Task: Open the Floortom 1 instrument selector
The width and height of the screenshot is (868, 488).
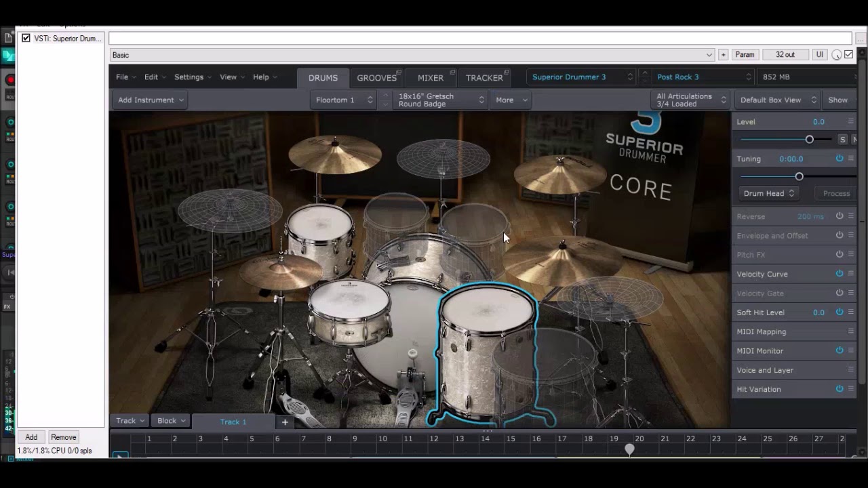Action: 344,100
